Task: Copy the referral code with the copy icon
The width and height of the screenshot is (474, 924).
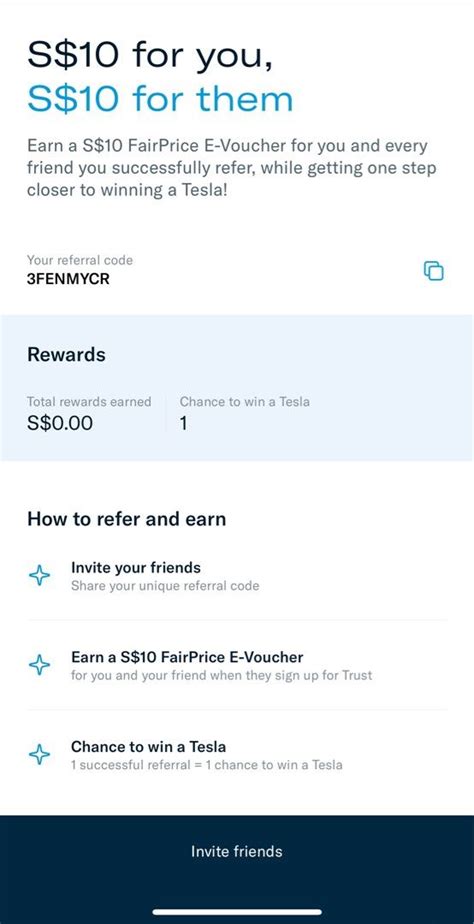Action: [433, 270]
